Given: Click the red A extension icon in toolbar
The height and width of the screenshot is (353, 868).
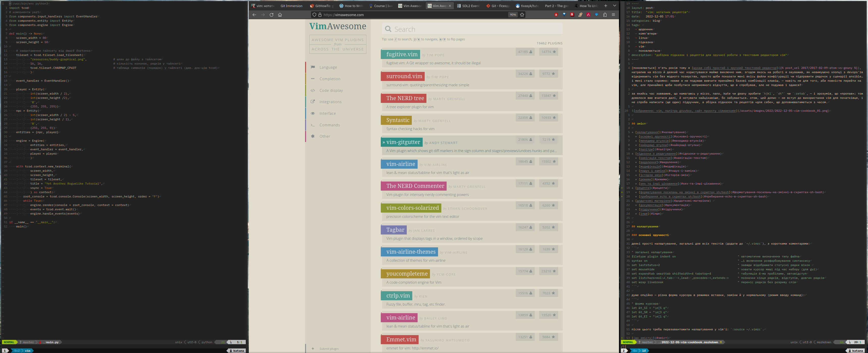Looking at the screenshot, I should 588,15.
